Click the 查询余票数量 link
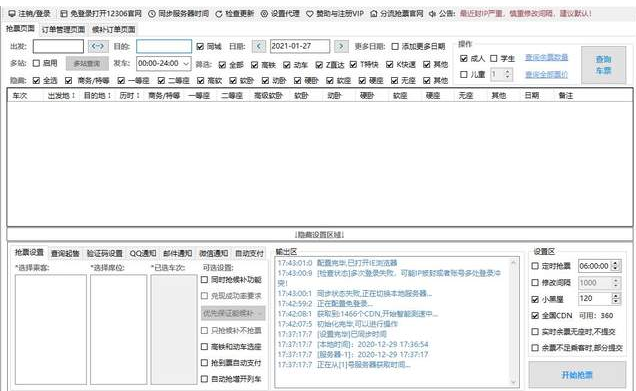 click(546, 57)
